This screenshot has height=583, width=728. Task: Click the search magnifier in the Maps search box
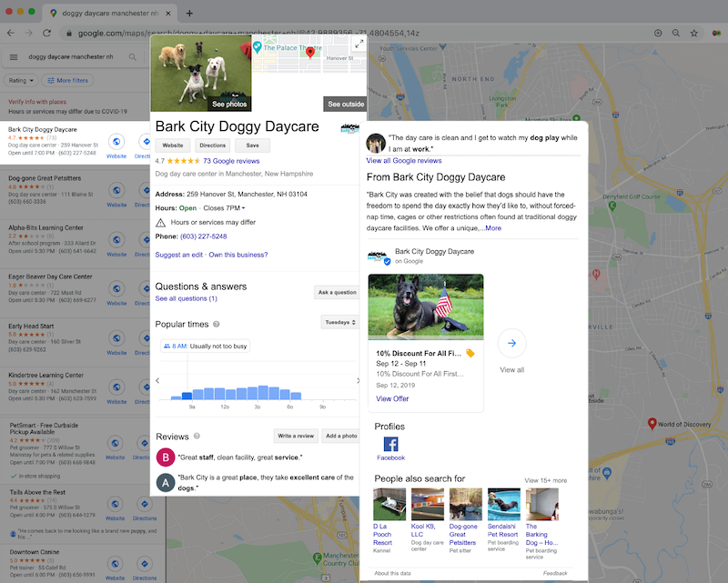(133, 56)
